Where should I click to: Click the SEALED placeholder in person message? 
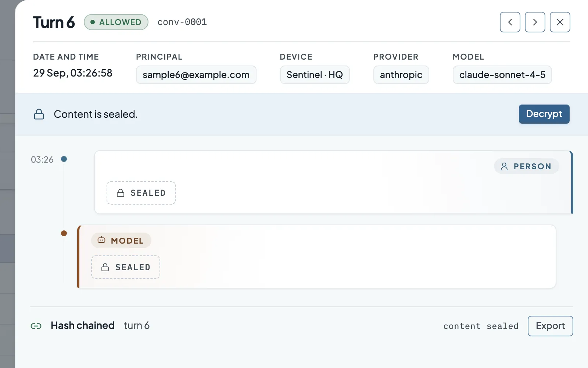coord(141,193)
